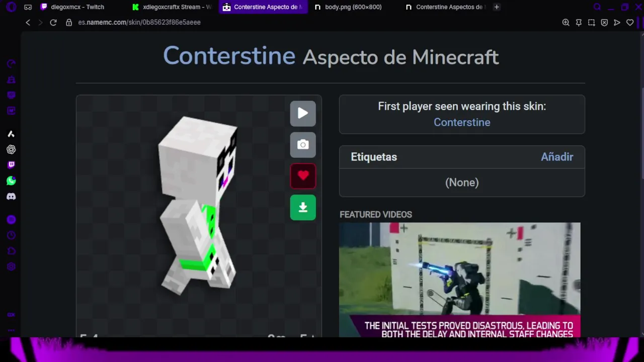This screenshot has height=362, width=644.
Task: Click the (None) tags text
Action: 462,183
